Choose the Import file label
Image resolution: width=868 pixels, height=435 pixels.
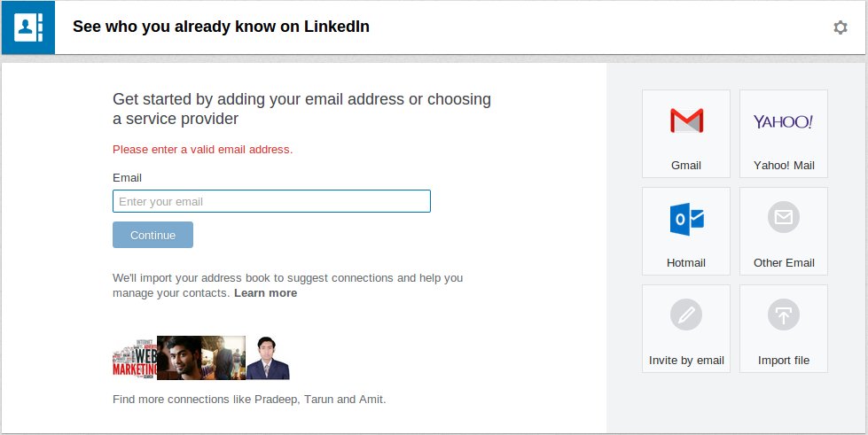point(783,361)
